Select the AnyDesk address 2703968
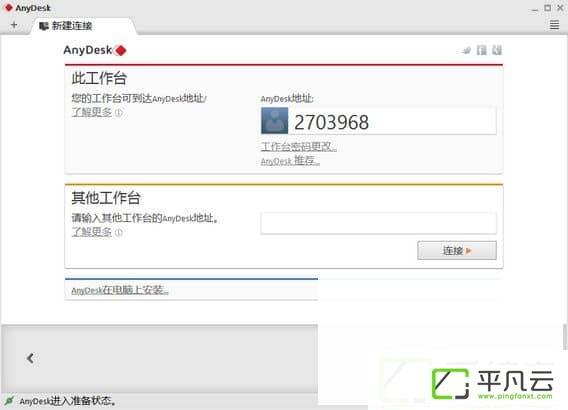 tap(331, 122)
